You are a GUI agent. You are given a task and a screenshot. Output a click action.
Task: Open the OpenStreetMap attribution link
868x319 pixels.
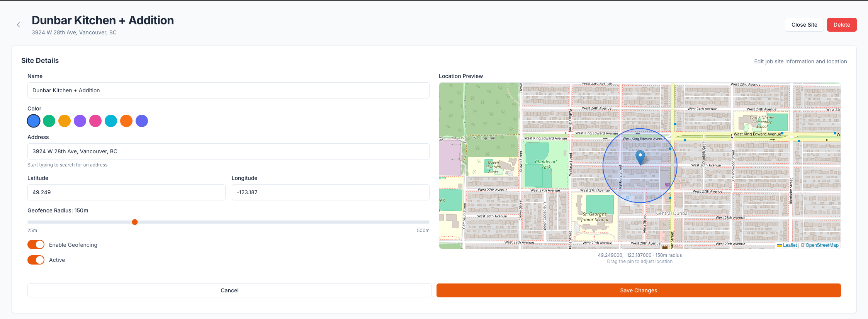click(x=822, y=245)
